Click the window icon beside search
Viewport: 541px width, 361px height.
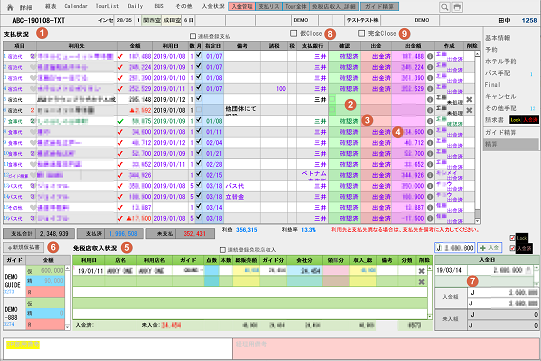(457, 7)
